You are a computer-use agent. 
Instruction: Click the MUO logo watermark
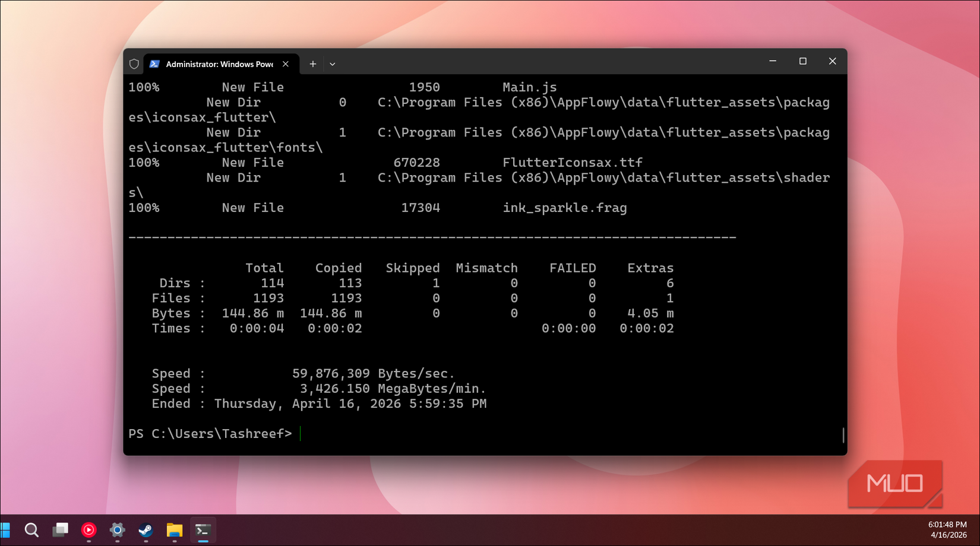[x=895, y=484]
